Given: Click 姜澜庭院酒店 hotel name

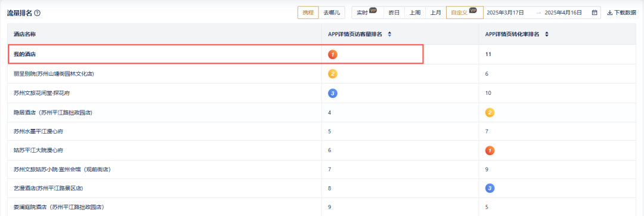Looking at the screenshot, I should coord(58,208).
